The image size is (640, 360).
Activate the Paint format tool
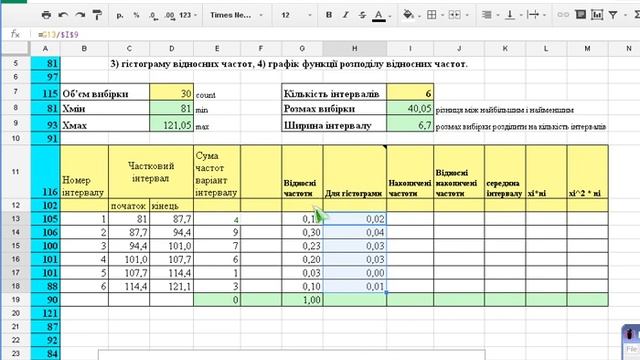point(97,15)
